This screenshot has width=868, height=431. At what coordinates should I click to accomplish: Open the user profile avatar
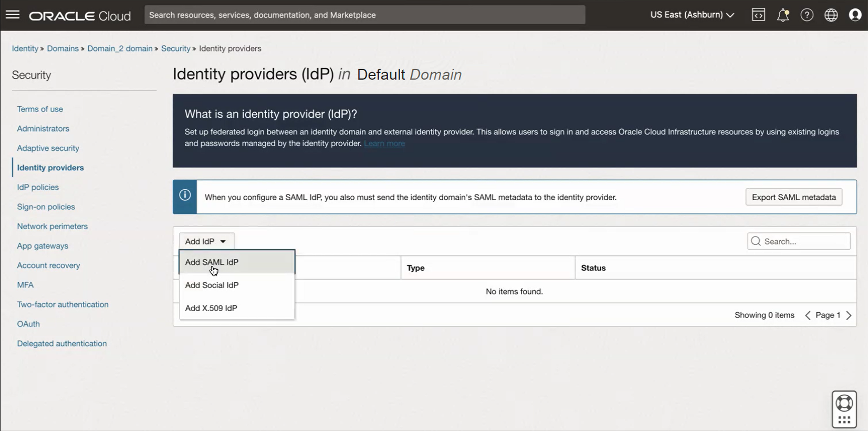(x=855, y=15)
